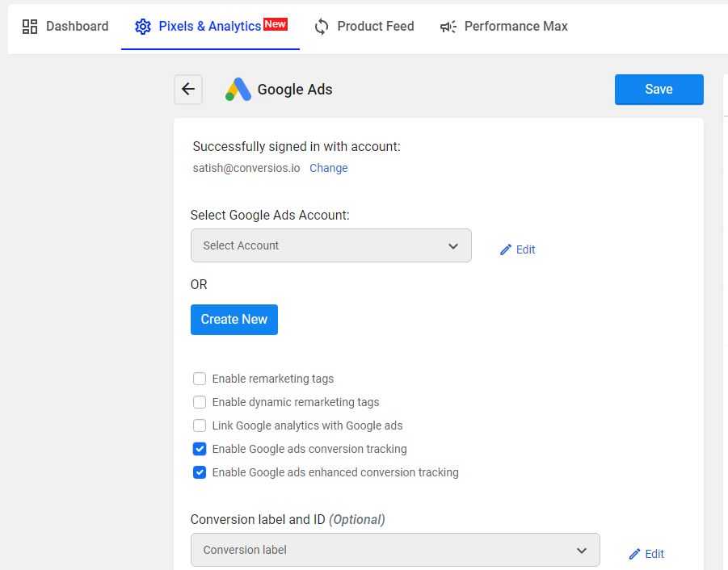Enable remarketing tags checkbox
This screenshot has height=570, width=728.
click(200, 379)
